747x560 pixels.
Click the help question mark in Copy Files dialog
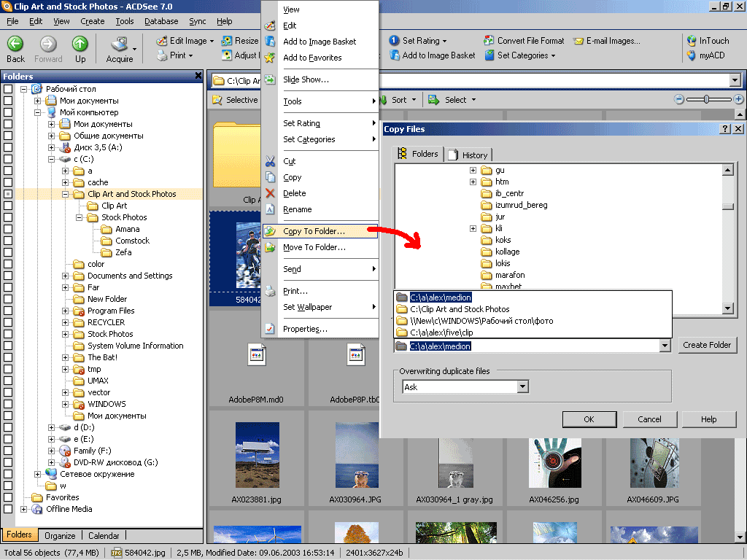pyautogui.click(x=724, y=128)
